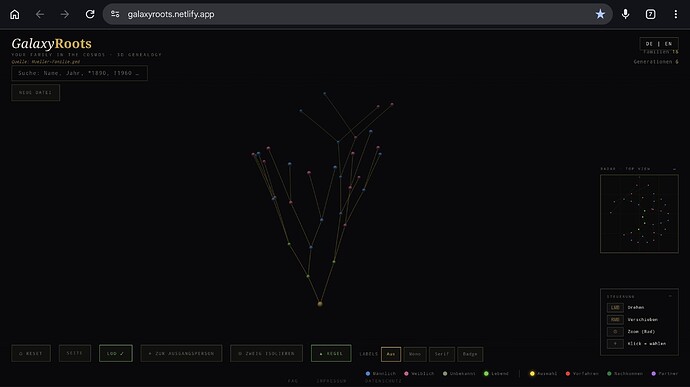Click the badge beside Klick = wählen
The height and width of the screenshot is (387, 690).
pos(615,343)
